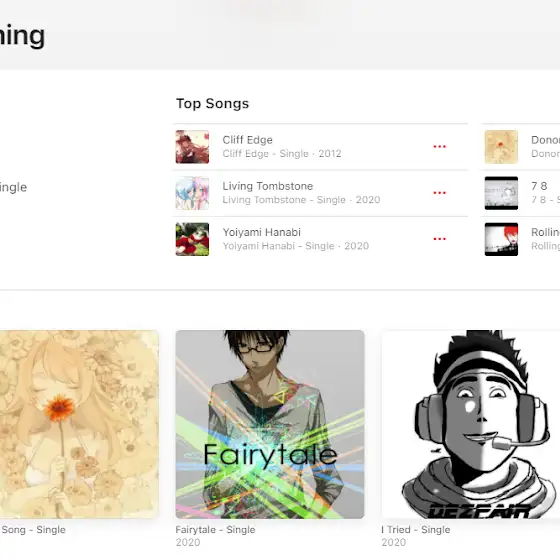Click the 7 8 song artwork
560x560 pixels.
501,193
